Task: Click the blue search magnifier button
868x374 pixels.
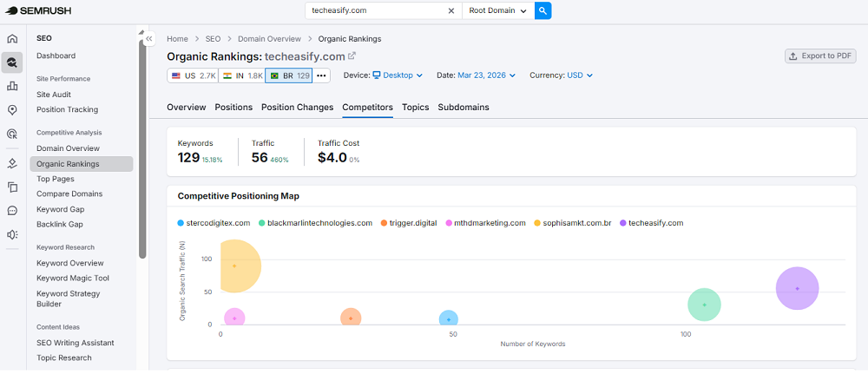Action: coord(543,10)
